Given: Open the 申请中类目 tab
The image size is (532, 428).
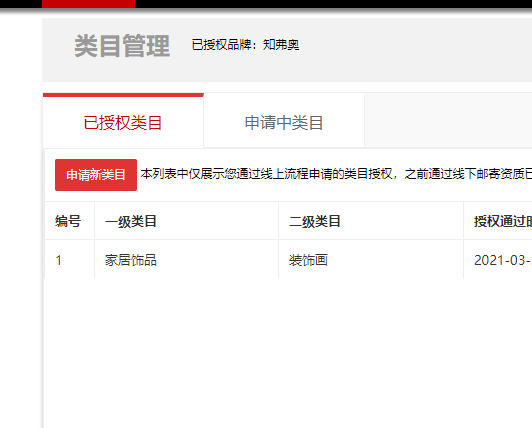Looking at the screenshot, I should [284, 123].
